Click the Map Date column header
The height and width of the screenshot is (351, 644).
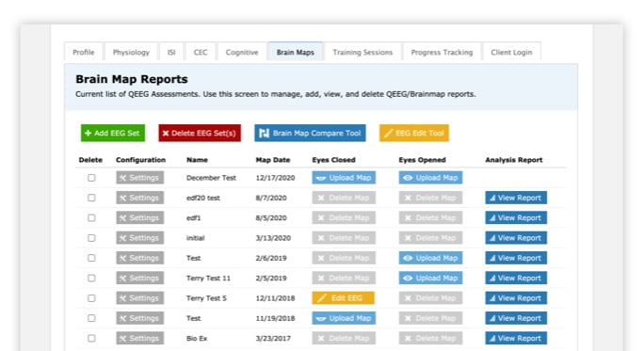(x=273, y=160)
